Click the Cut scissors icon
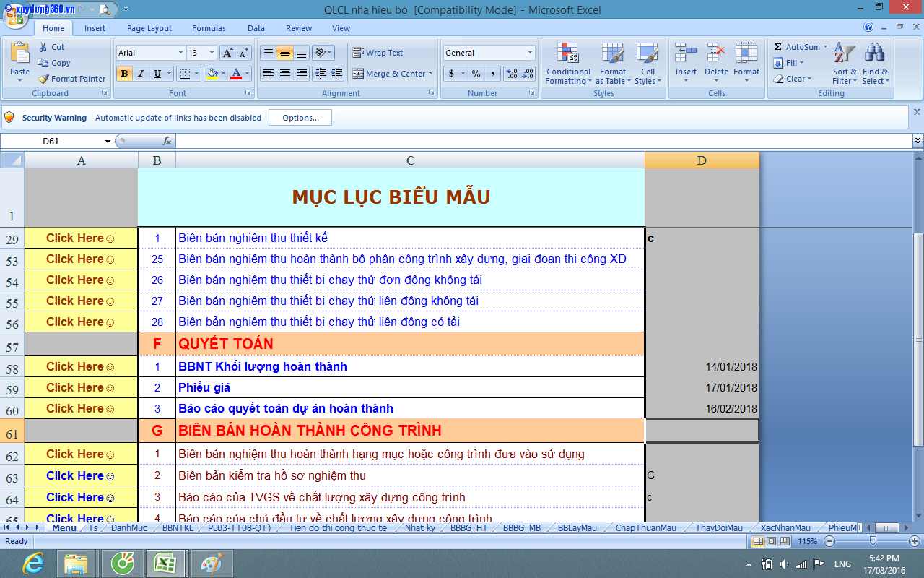 [43, 47]
